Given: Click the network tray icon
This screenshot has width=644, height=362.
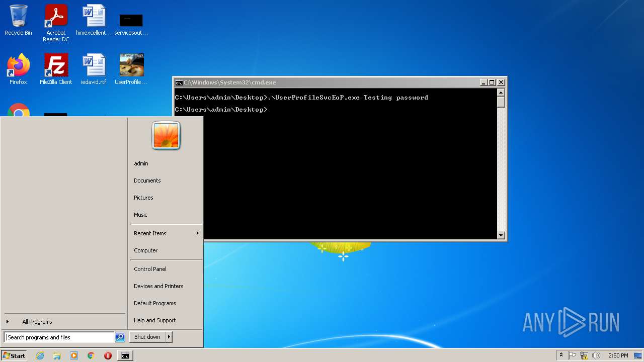Looking at the screenshot, I should tap(584, 355).
